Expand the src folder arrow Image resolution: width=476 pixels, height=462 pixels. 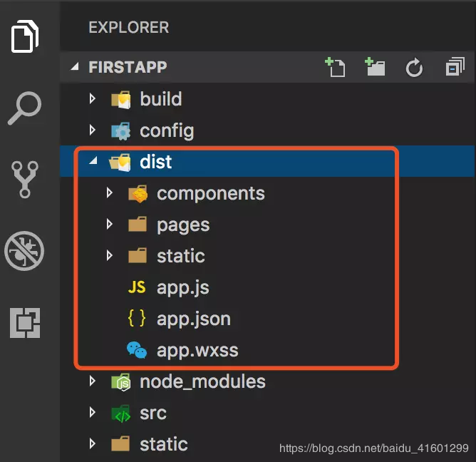pos(93,412)
